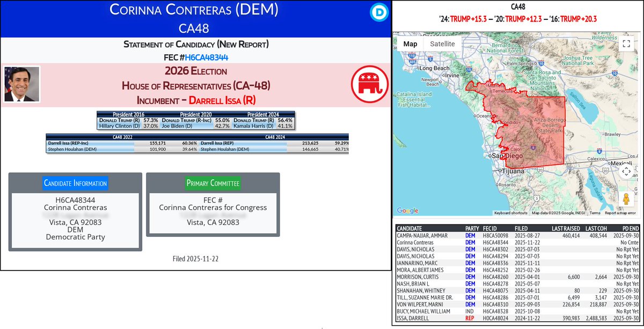Click the FEC ID column header
The image size is (644, 329).
pyautogui.click(x=491, y=228)
